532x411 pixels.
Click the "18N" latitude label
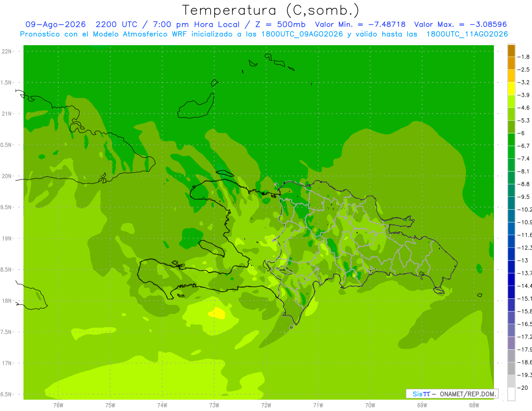point(7,301)
